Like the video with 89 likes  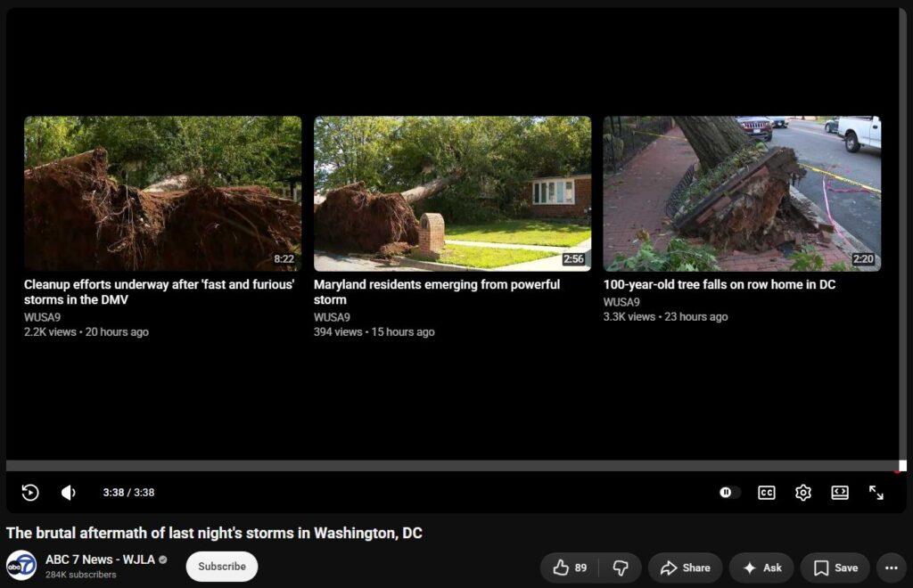click(570, 568)
